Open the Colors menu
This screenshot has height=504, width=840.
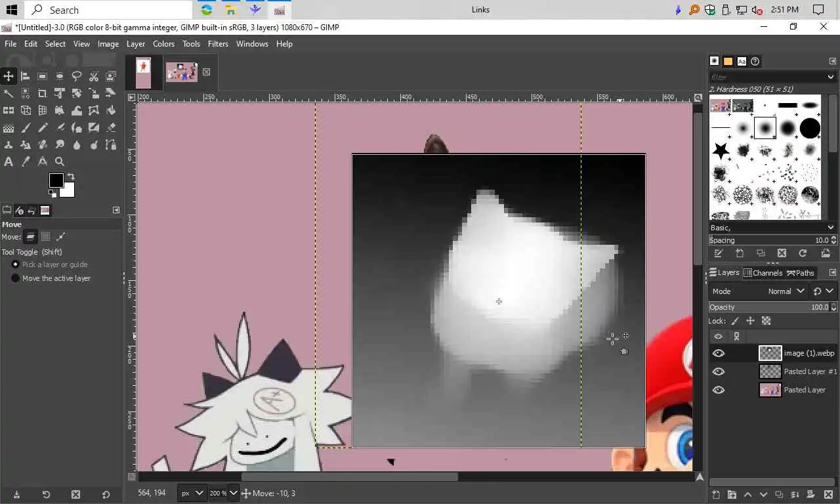164,44
